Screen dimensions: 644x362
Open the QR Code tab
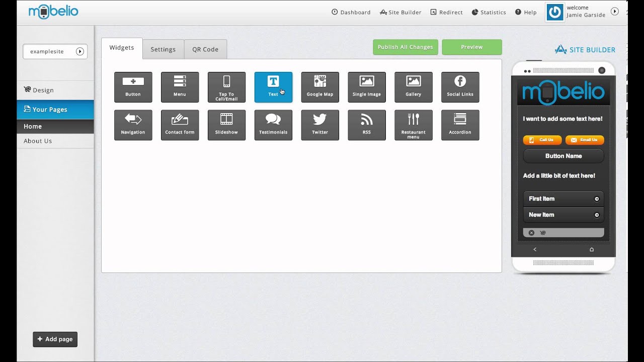point(205,49)
